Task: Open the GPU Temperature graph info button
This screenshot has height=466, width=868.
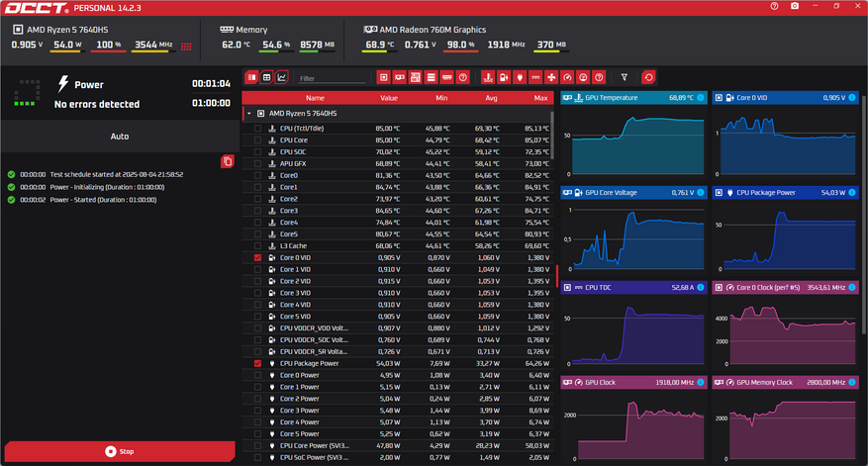Action: point(701,97)
